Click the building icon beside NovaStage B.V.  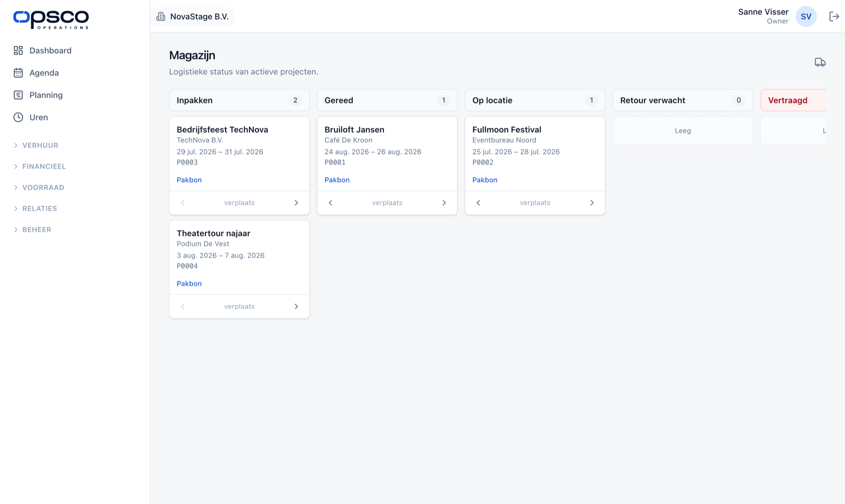coord(161,16)
